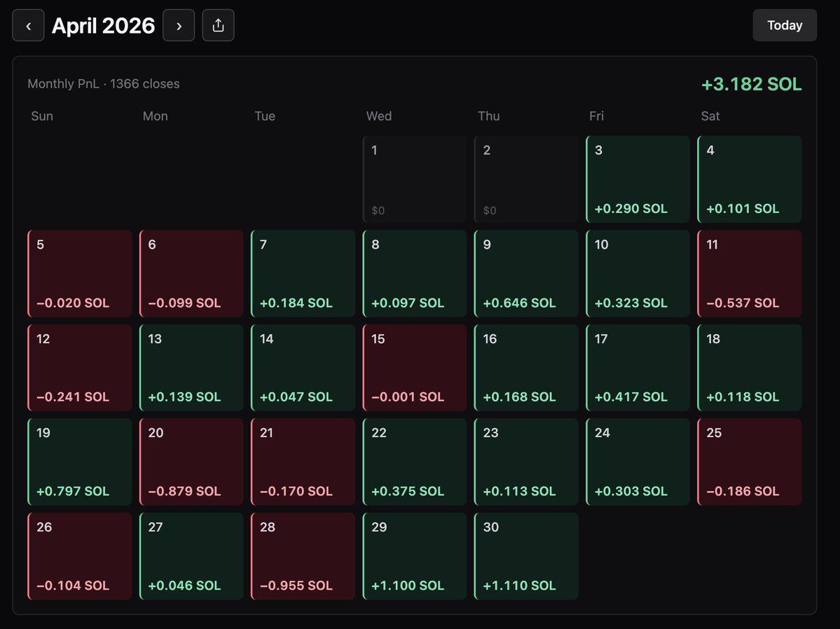
Task: Click the Sat column header
Action: (710, 116)
